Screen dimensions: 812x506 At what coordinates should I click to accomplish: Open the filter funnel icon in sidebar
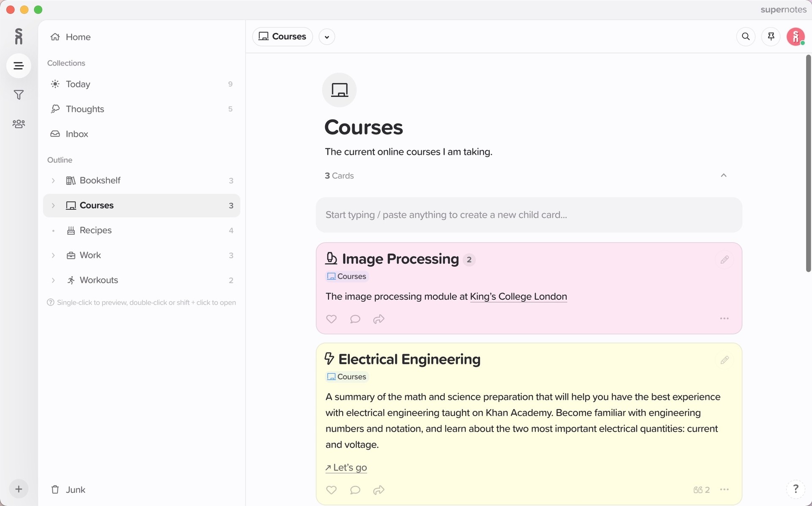19,95
